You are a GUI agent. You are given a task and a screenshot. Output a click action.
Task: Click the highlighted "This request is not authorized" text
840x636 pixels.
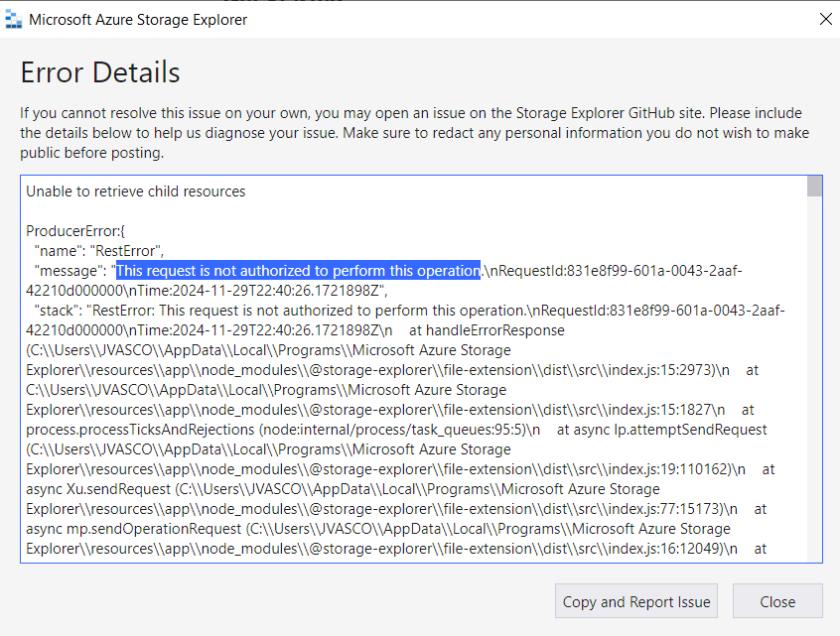[x=299, y=271]
